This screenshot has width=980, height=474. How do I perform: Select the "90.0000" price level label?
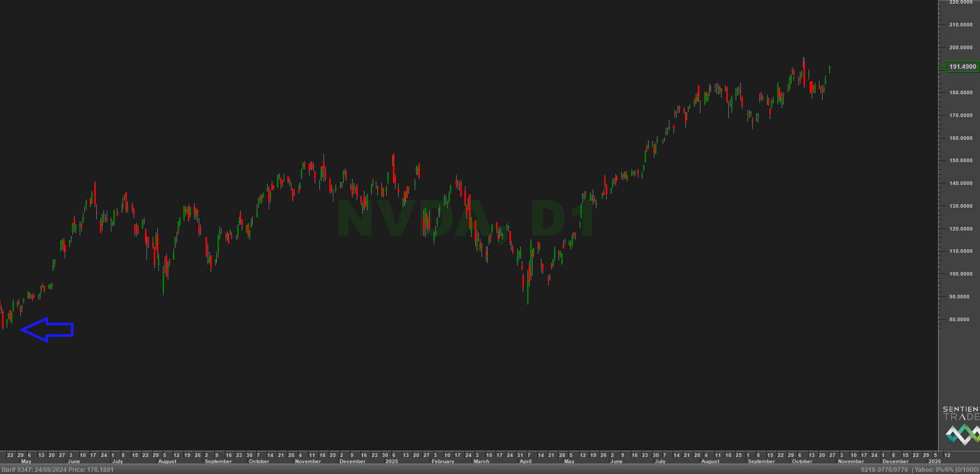point(959,297)
